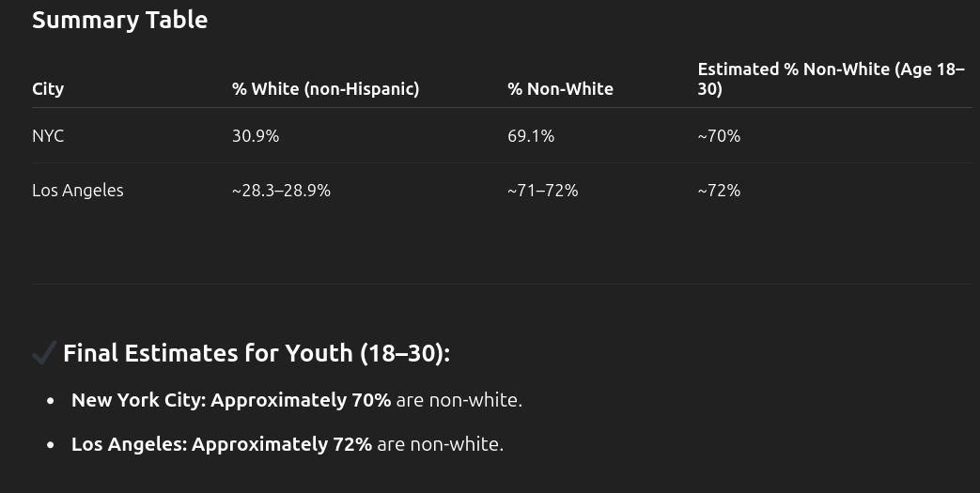This screenshot has width=980, height=493.
Task: Select the NYC row label
Action: [x=48, y=136]
